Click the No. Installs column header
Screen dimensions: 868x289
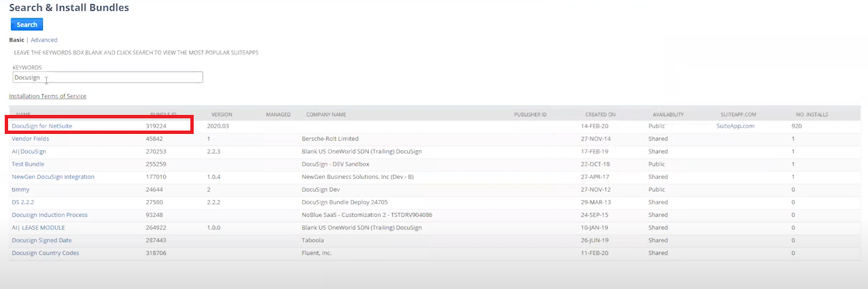[x=812, y=114]
